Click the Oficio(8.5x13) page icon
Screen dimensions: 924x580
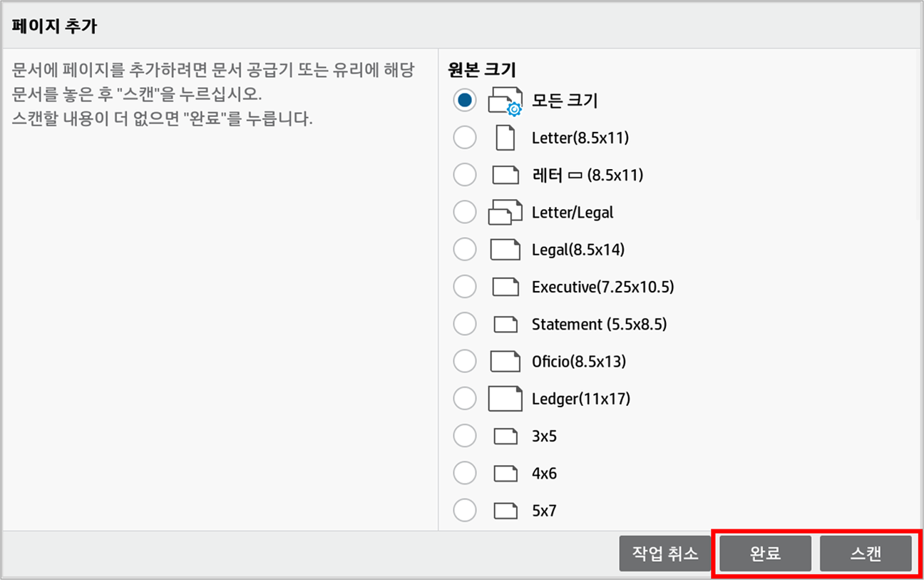(505, 362)
